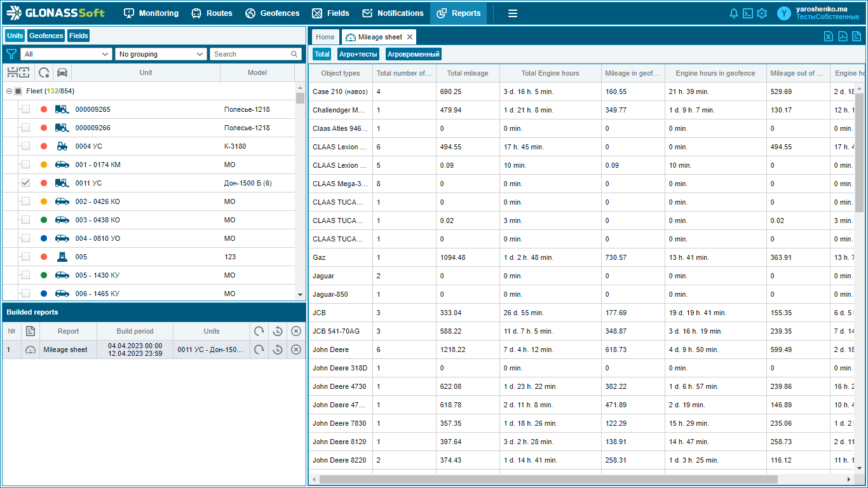Image resolution: width=868 pixels, height=488 pixels.
Task: Open the command terminal icon
Action: tap(748, 13)
